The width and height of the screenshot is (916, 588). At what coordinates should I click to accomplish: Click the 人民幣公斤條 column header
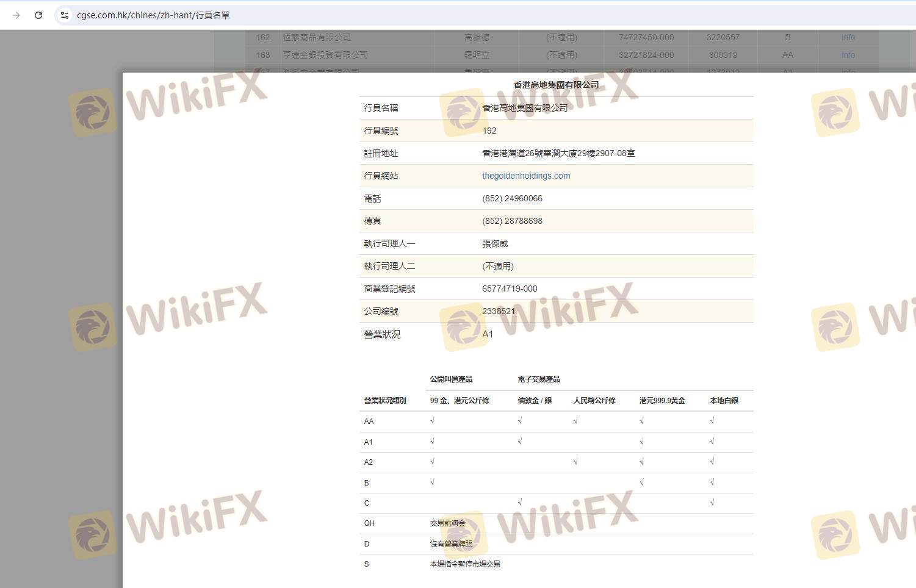click(594, 401)
